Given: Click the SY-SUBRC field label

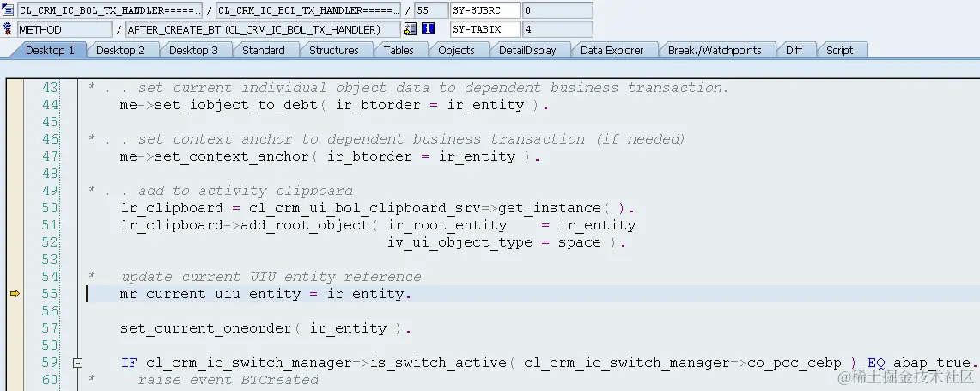Looking at the screenshot, I should pyautogui.click(x=485, y=10).
